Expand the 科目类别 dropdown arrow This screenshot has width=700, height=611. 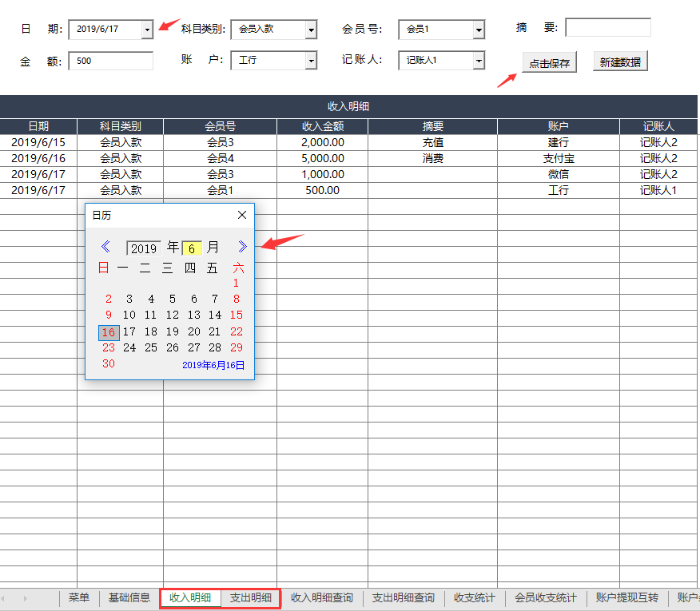tap(311, 30)
